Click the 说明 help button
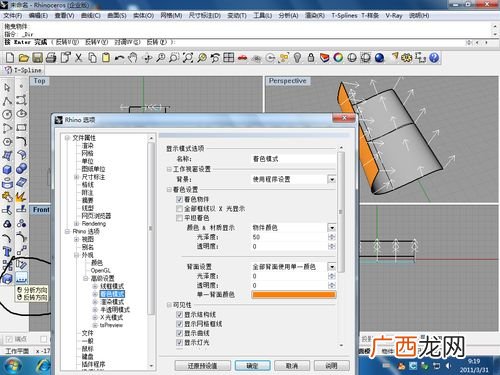This screenshot has height=375, width=500. (x=331, y=366)
